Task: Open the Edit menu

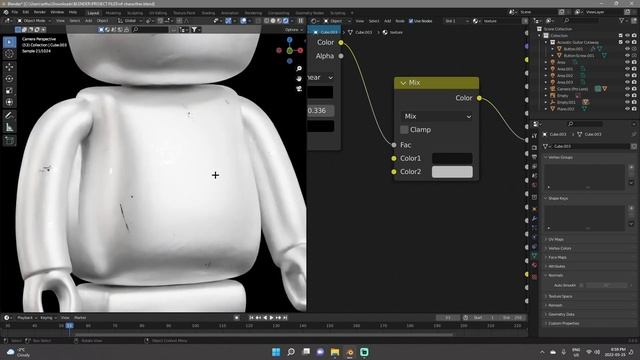Action: pos(26,12)
